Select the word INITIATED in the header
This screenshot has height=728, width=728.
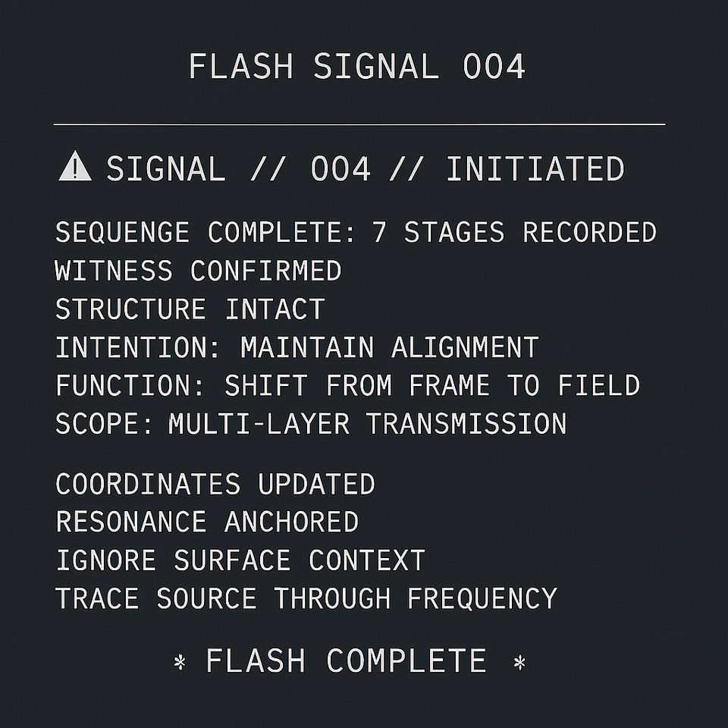tap(535, 168)
